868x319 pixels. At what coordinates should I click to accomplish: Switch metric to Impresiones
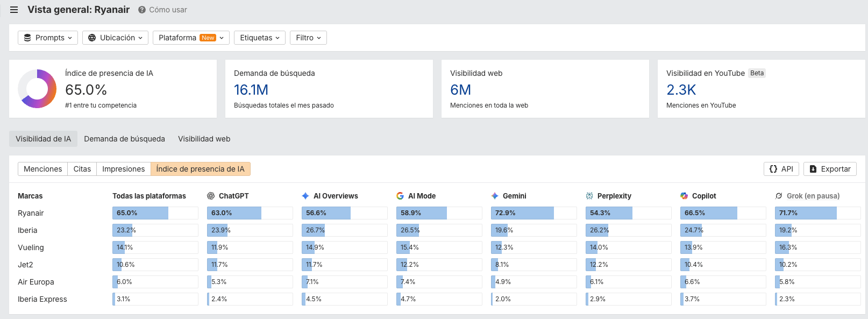(x=124, y=169)
